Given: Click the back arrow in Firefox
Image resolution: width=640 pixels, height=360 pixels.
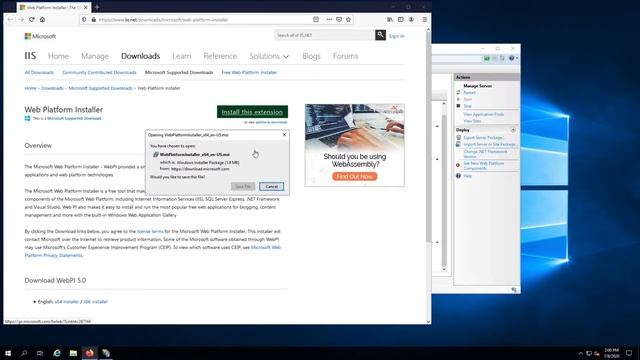Looking at the screenshot, I should click(x=11, y=20).
